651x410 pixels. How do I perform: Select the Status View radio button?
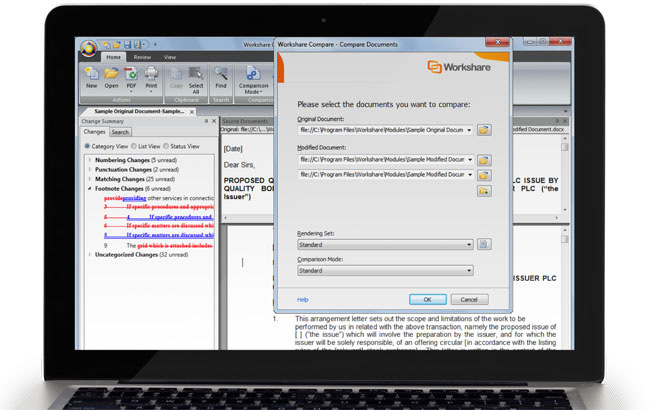pos(166,146)
